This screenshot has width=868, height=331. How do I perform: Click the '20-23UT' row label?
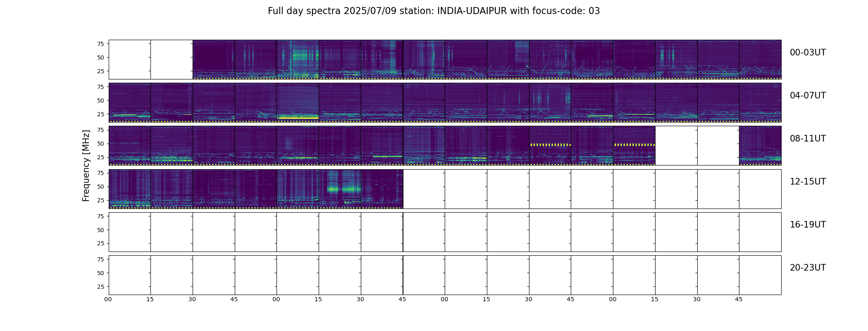click(x=808, y=268)
